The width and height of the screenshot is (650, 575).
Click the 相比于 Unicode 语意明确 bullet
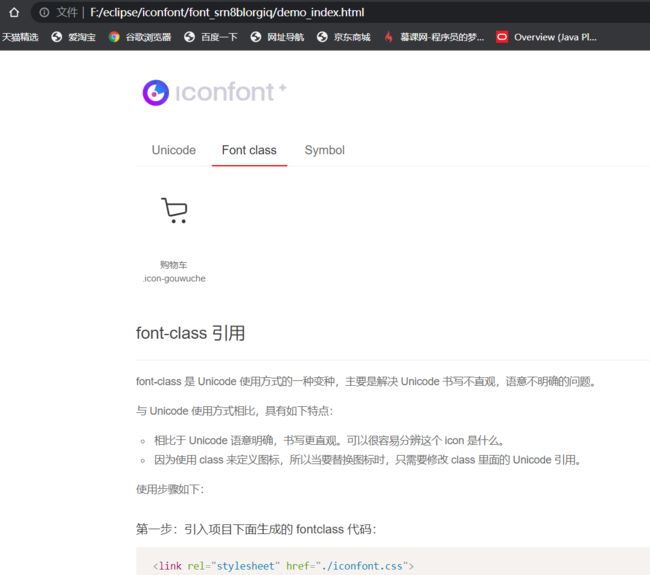329,440
